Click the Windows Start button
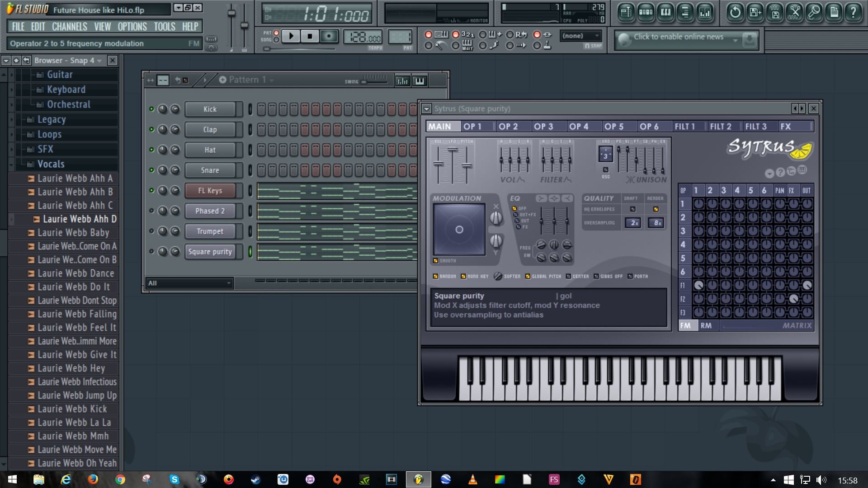This screenshot has width=868, height=488. click(12, 479)
